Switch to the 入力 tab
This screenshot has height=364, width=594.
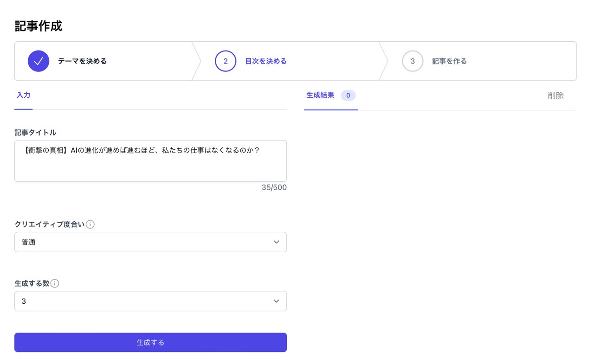[24, 95]
